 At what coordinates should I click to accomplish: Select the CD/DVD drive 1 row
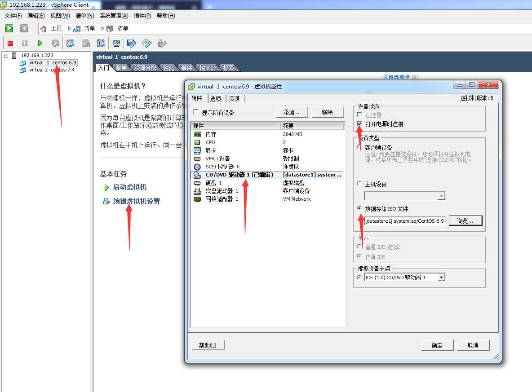pos(267,175)
